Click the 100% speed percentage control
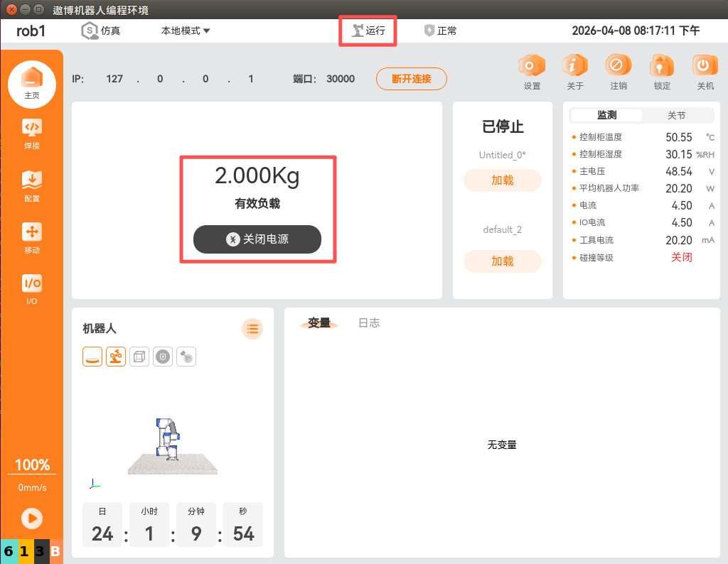Image resolution: width=728 pixels, height=564 pixels. point(32,465)
